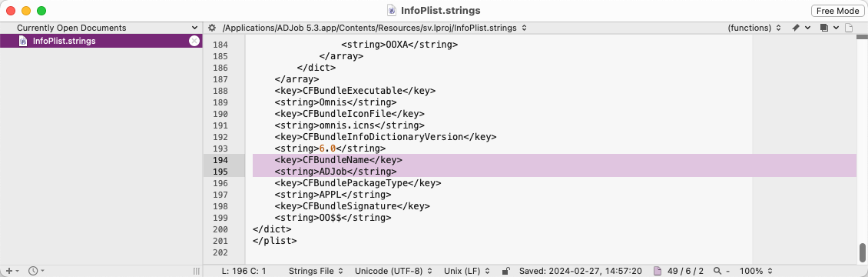Click the document proxy icon in title bar
The width and height of the screenshot is (868, 277).
click(392, 11)
